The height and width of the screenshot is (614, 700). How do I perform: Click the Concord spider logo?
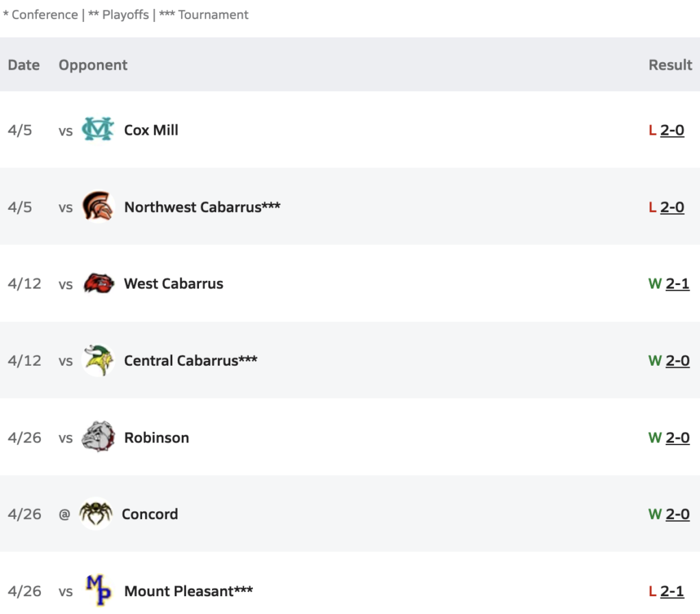click(x=96, y=513)
